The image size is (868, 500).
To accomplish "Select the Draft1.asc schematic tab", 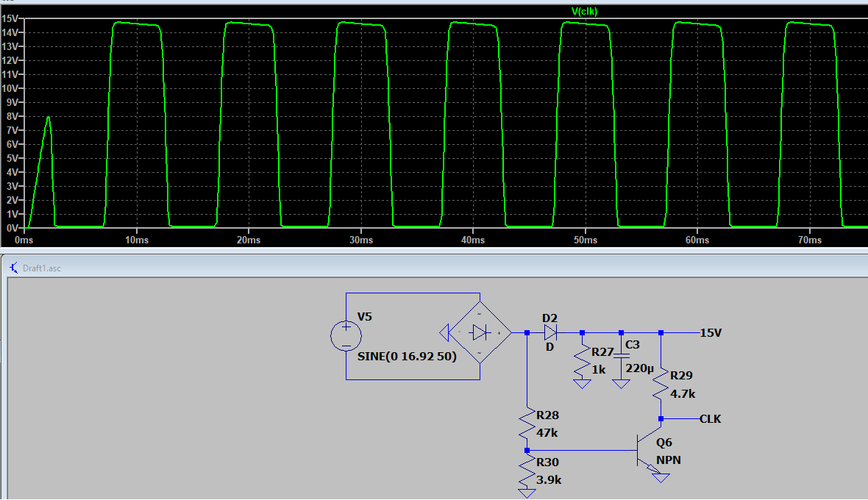I will [x=41, y=268].
